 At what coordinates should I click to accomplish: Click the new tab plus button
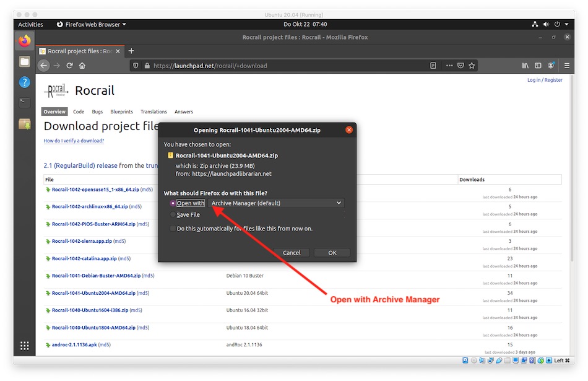[131, 51]
